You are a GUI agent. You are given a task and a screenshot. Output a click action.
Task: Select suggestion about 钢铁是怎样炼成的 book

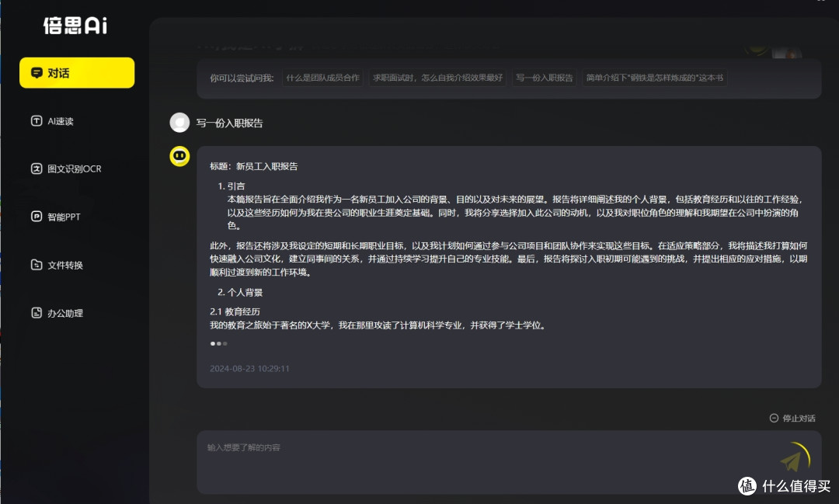click(654, 78)
